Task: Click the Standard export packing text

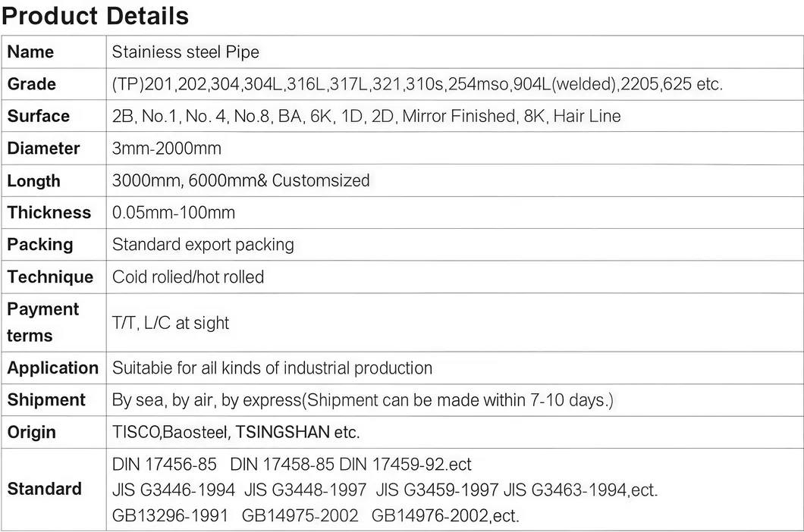Action: [203, 245]
